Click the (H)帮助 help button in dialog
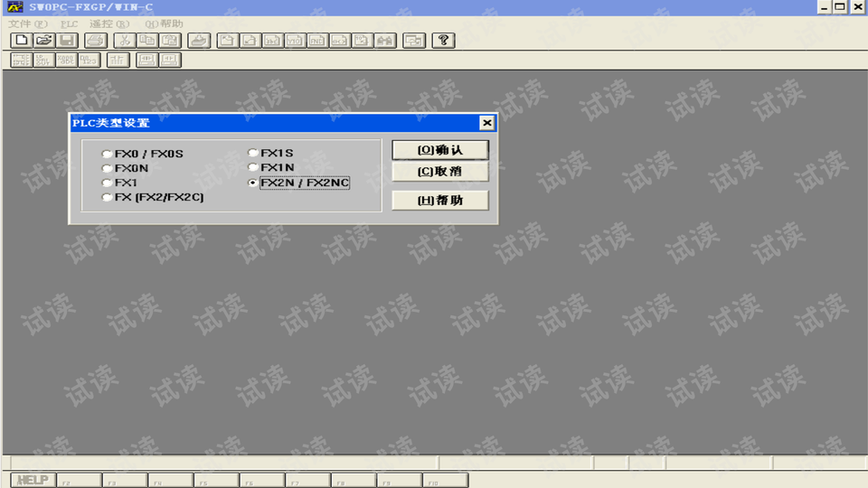 440,201
